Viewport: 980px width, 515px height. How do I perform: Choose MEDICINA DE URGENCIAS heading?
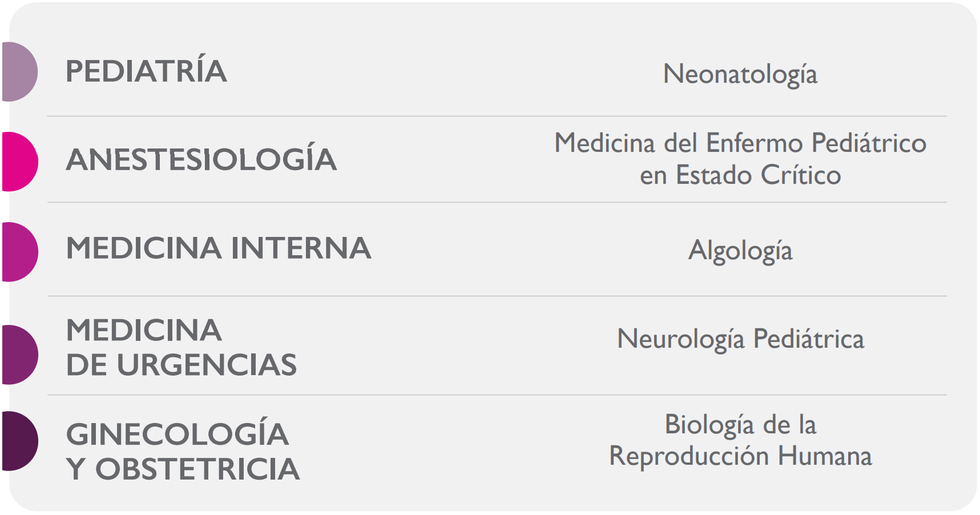182,348
